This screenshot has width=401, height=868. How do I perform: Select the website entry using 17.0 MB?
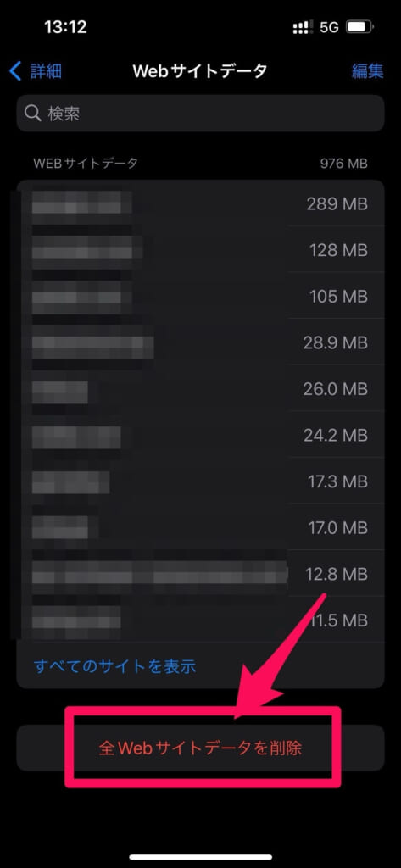(200, 527)
